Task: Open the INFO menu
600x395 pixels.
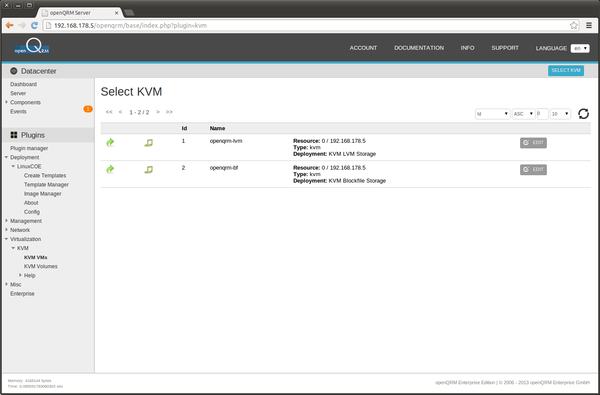Action: (467, 48)
